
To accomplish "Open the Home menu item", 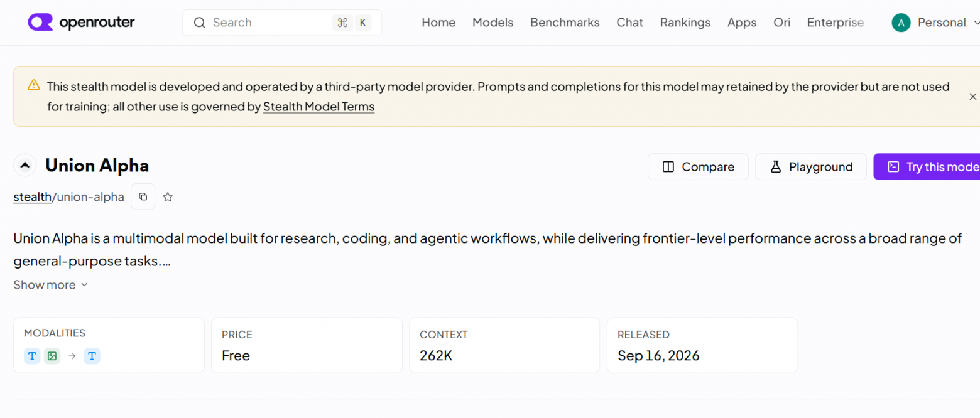I will pos(438,23).
